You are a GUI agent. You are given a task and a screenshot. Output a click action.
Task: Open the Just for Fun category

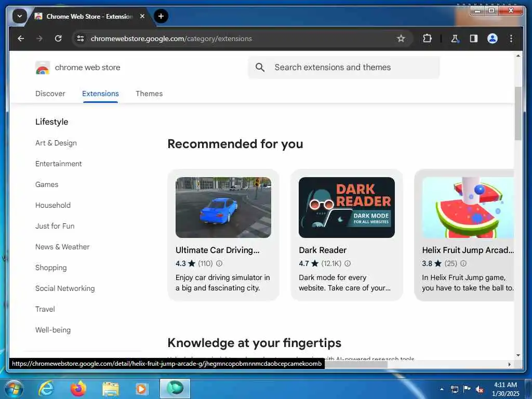[55, 226]
